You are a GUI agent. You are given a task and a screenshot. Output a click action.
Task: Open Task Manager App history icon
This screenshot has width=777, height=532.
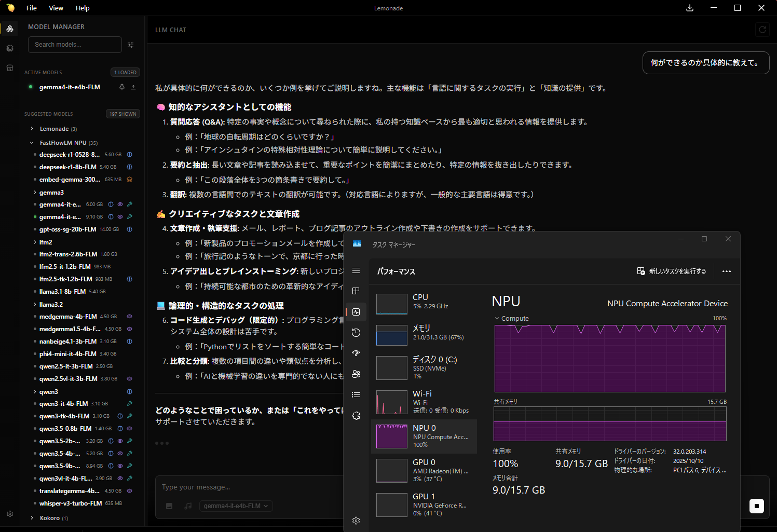coord(356,333)
